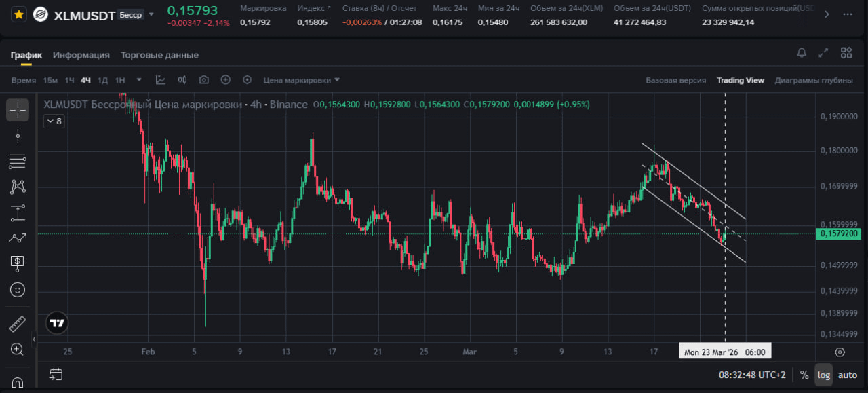Take a chart snapshot with the camera icon
This screenshot has width=868, height=393.
[204, 80]
